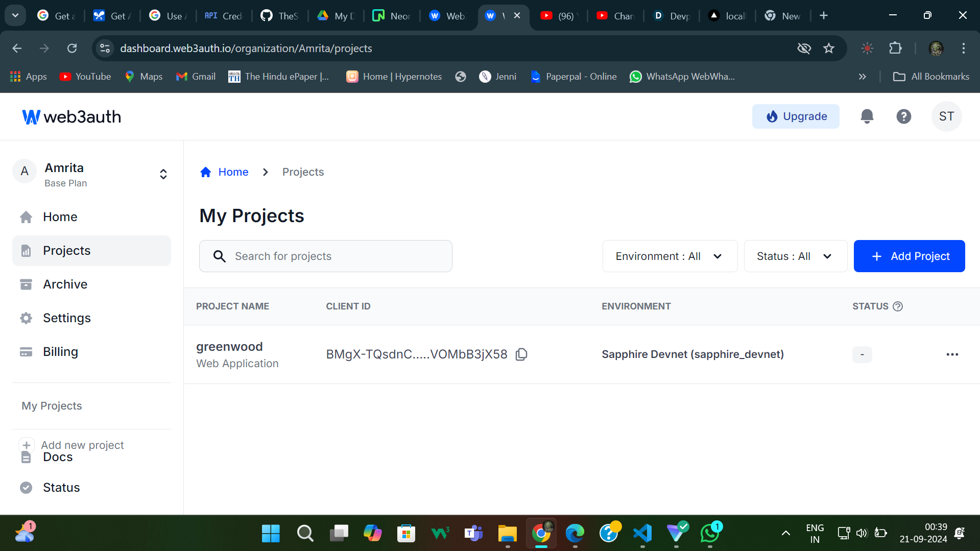
Task: Open Docs in the sidebar
Action: tap(58, 458)
